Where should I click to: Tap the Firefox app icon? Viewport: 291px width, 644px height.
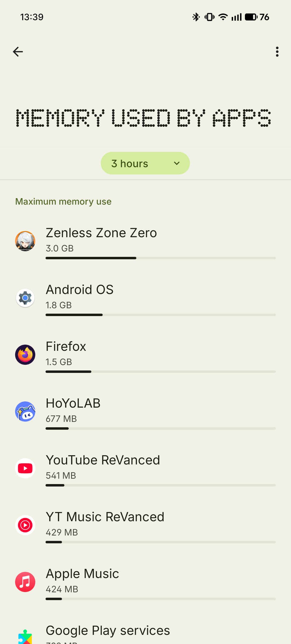25,355
